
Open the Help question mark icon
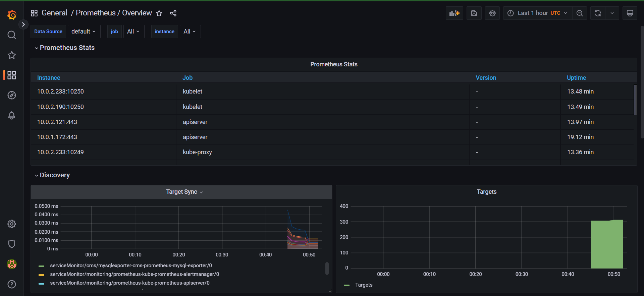pos(12,284)
